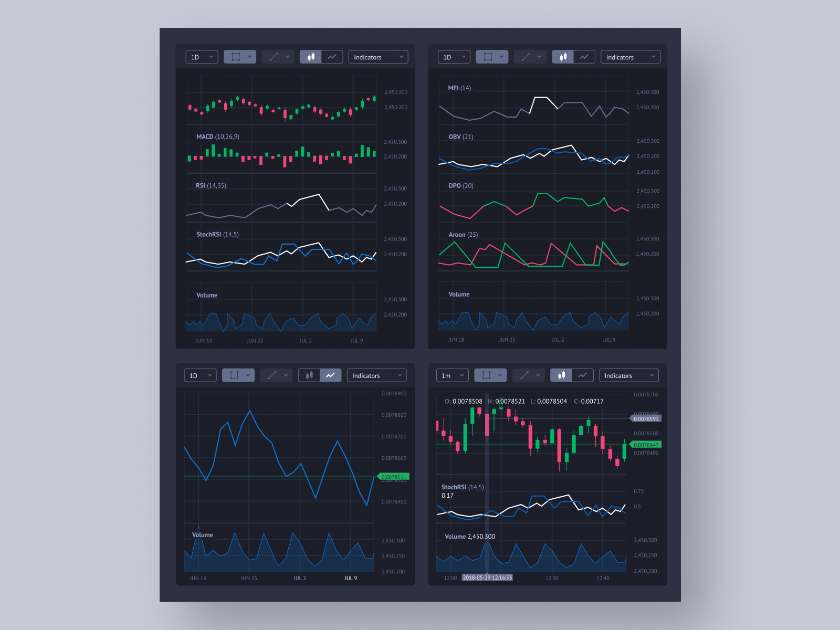Switch the 1m chart to line view
The height and width of the screenshot is (630, 840).
pos(582,375)
